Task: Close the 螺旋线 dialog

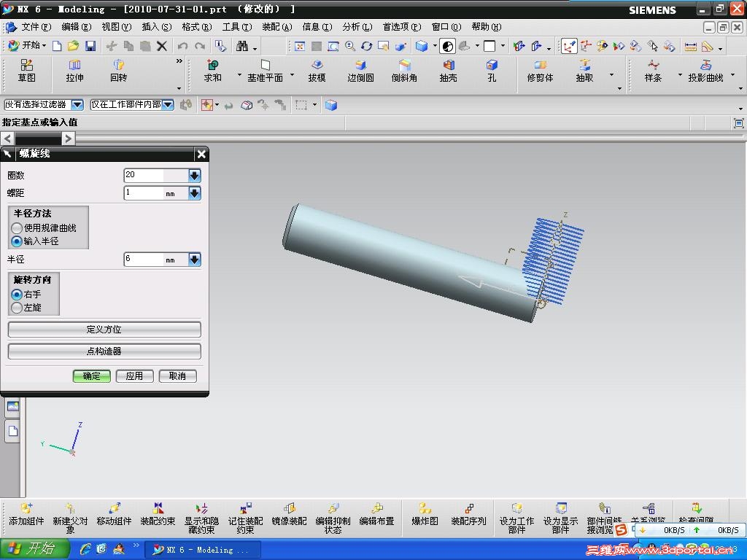Action: pos(201,155)
